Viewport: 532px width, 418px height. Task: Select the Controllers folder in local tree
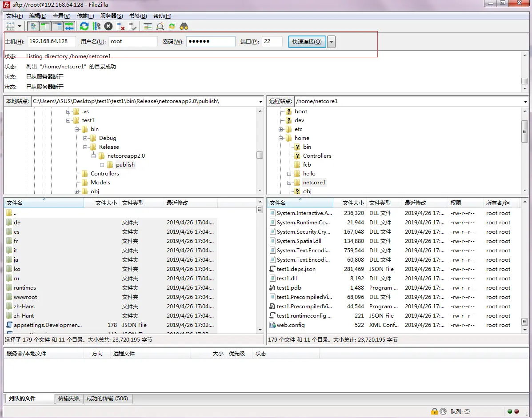click(x=104, y=174)
